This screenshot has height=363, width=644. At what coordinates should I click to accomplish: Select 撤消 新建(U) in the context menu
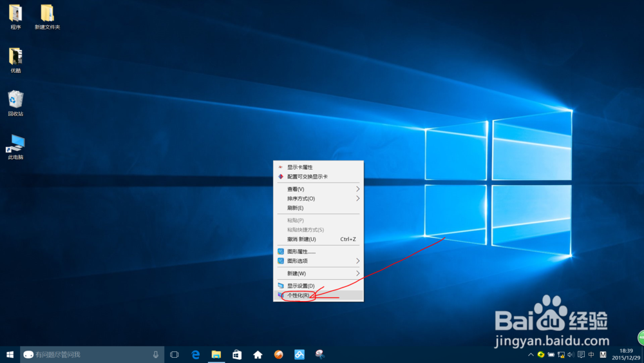(x=318, y=239)
